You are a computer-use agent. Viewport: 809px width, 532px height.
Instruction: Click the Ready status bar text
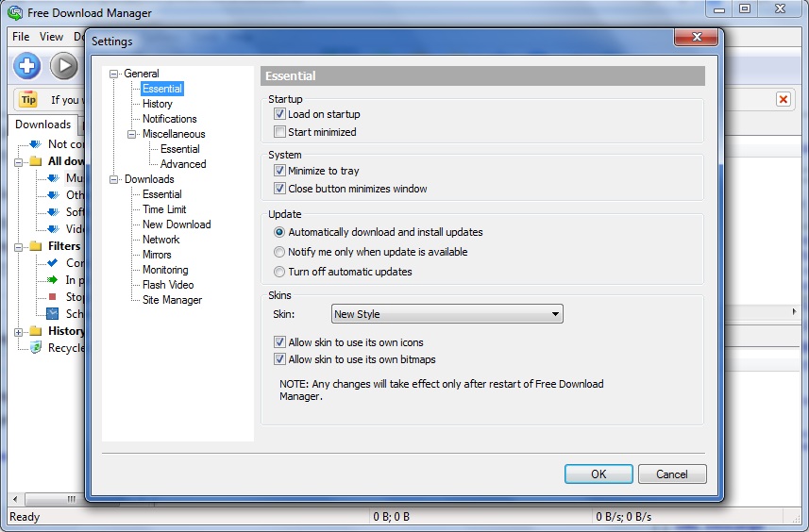click(25, 517)
